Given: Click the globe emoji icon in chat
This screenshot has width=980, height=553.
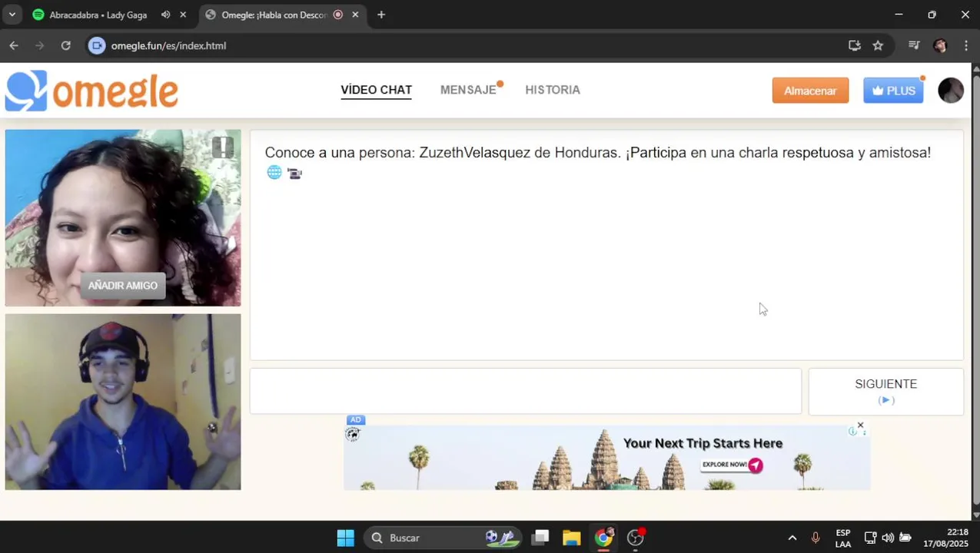Looking at the screenshot, I should (274, 173).
